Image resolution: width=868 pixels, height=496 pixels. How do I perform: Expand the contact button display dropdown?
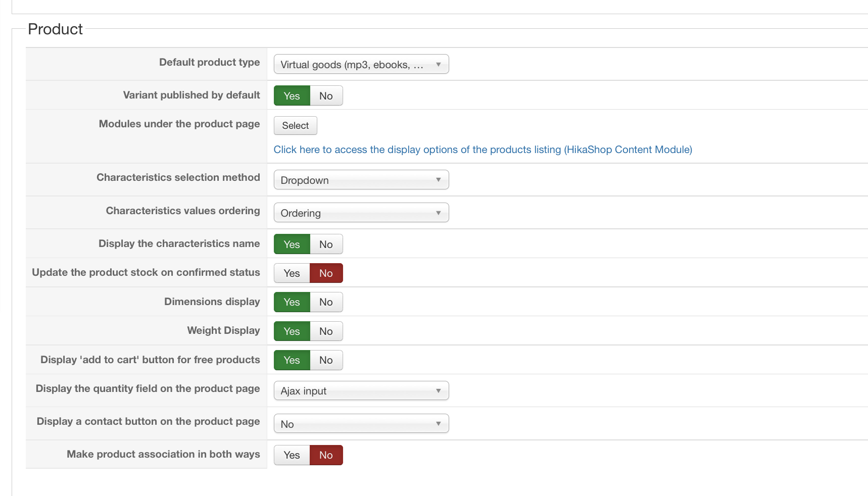pyautogui.click(x=361, y=424)
